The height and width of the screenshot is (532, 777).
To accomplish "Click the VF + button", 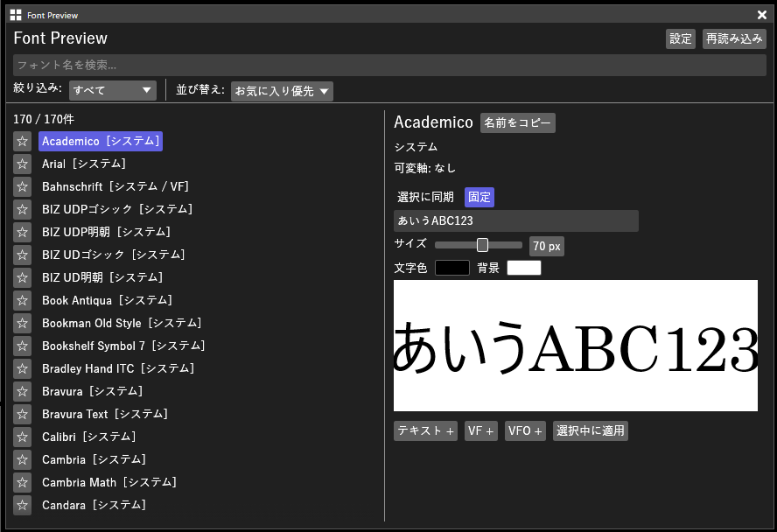I will 481,431.
